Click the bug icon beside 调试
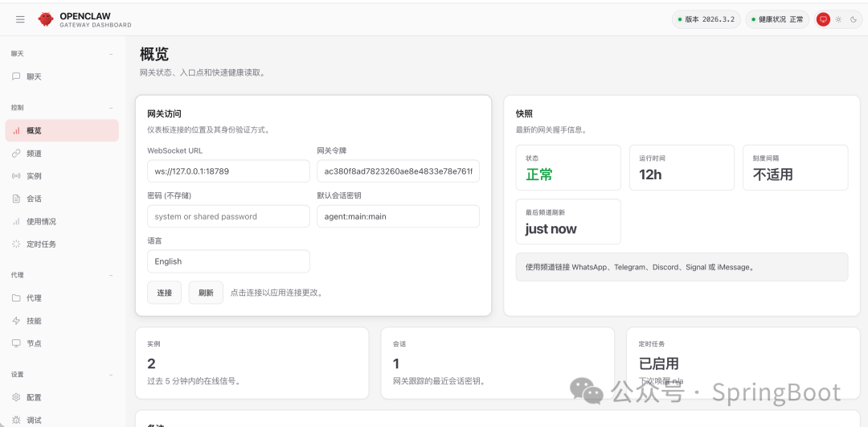This screenshot has height=427, width=868. point(17,420)
